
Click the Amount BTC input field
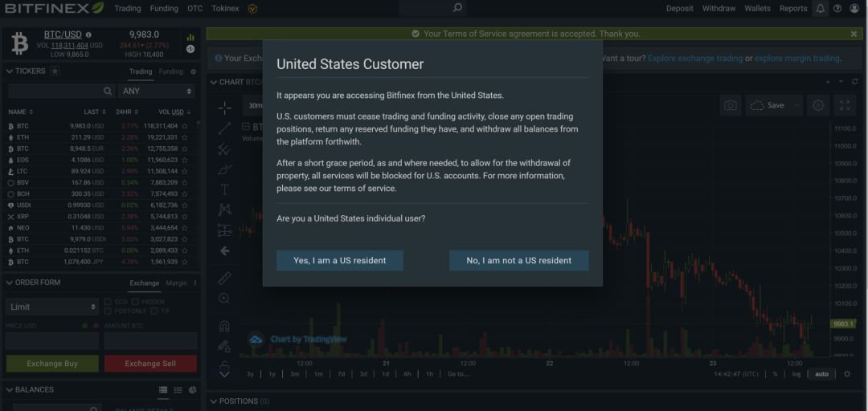tap(150, 340)
